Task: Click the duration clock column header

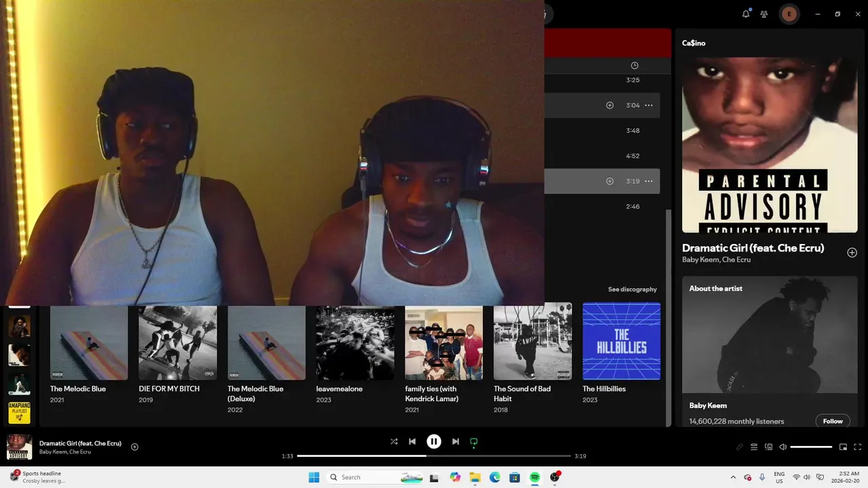Action: (635, 66)
